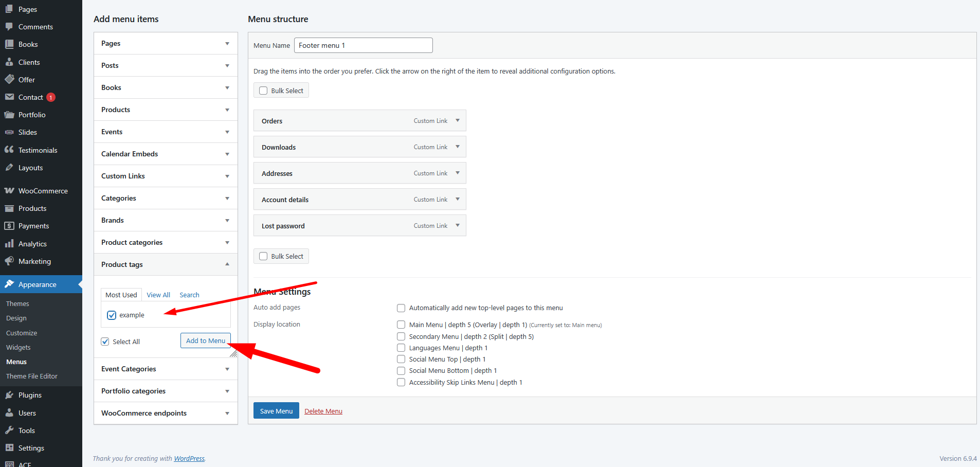Uncheck the example product tag checkbox

[112, 315]
